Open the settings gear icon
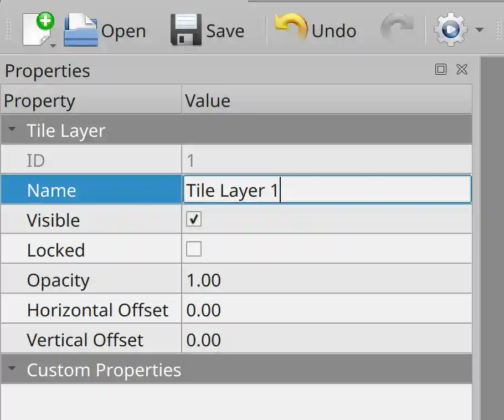The height and width of the screenshot is (420, 504). point(451,28)
